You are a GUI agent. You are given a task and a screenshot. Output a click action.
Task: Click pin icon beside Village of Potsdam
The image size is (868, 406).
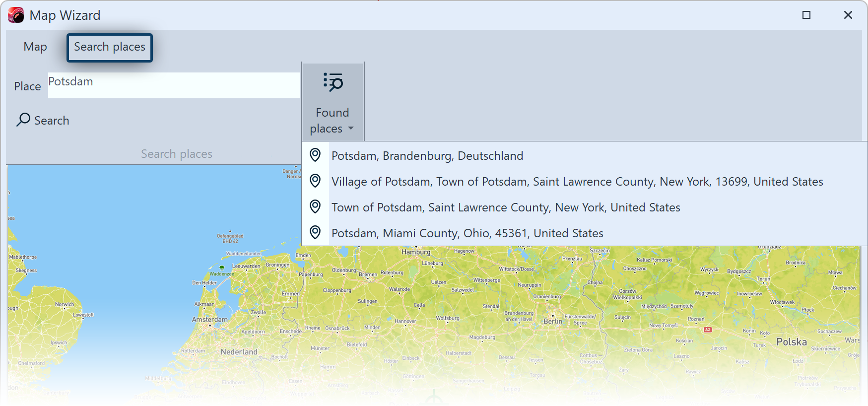coord(315,181)
